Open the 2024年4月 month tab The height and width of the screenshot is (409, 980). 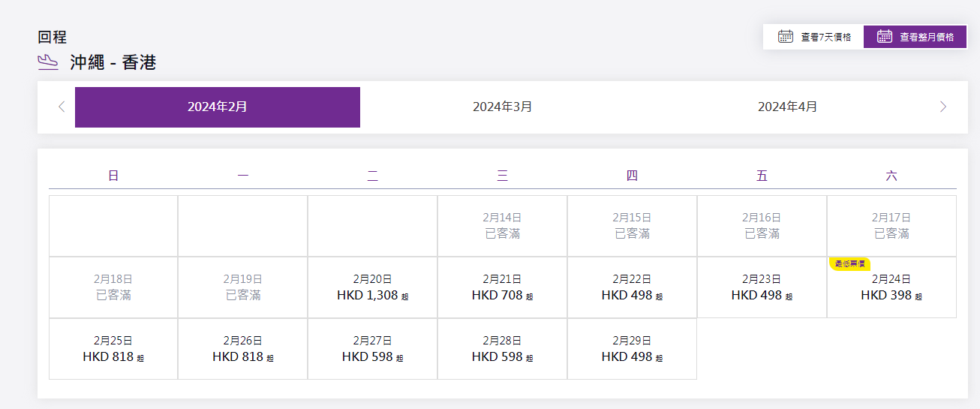pos(788,107)
